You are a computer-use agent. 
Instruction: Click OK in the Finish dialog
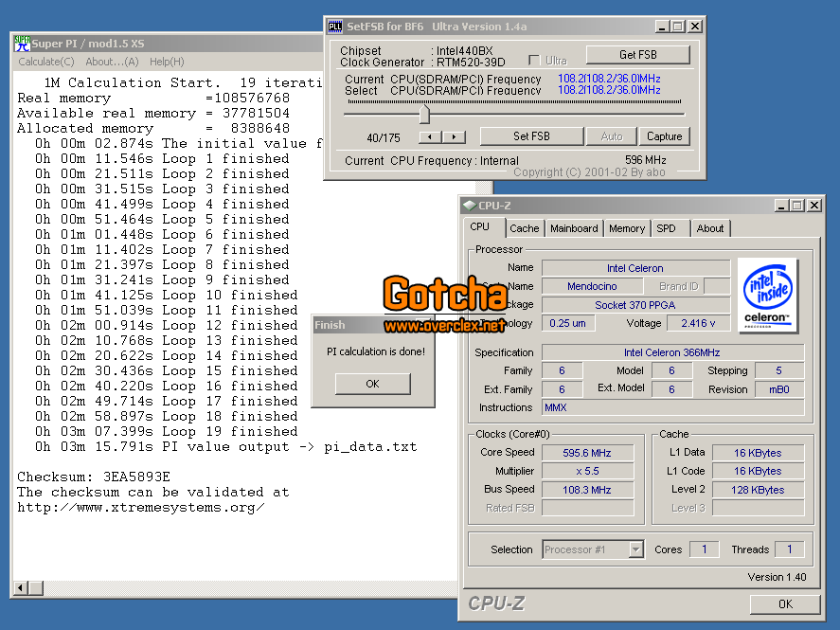point(373,384)
